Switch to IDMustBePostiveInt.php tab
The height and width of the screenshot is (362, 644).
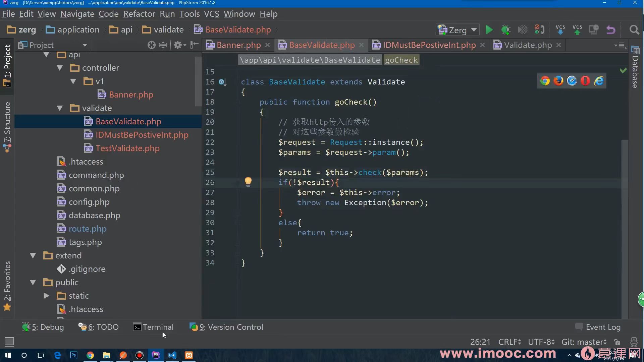[x=429, y=45]
